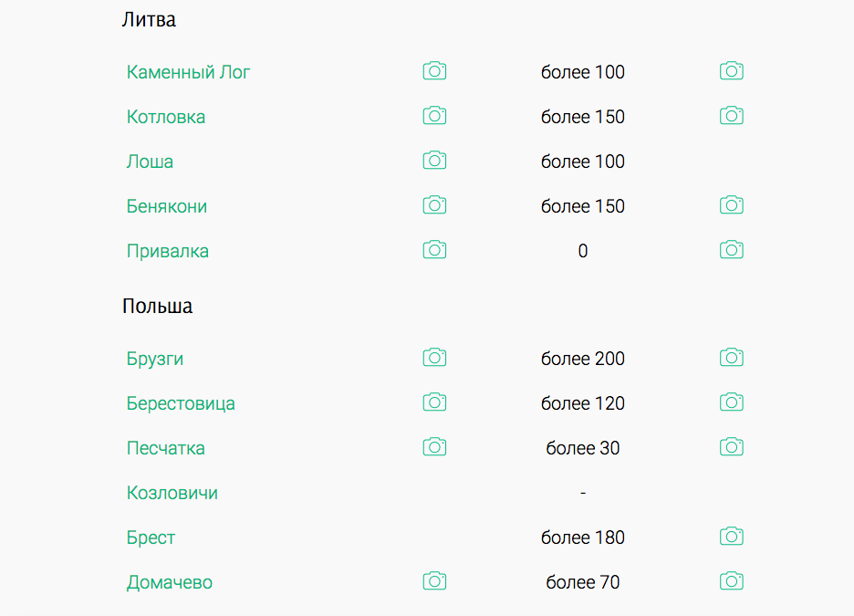The width and height of the screenshot is (854, 616).
Task: Open the camera icon next to Котловка
Action: (434, 116)
